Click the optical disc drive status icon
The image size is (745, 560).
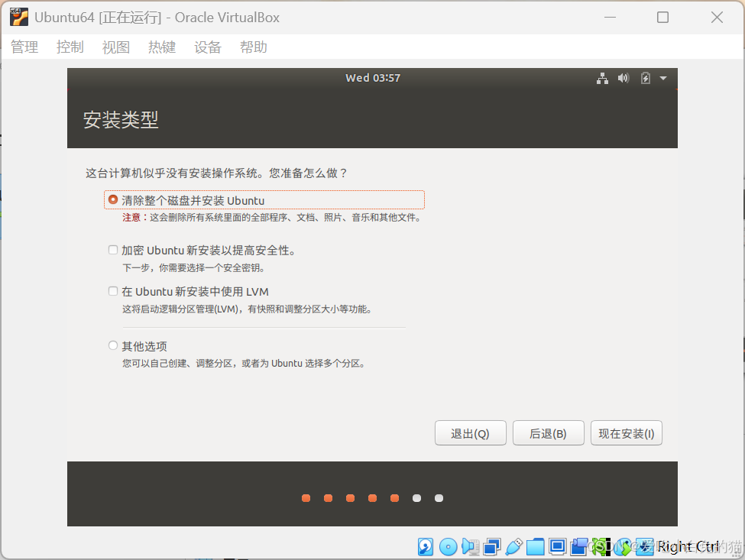click(x=448, y=547)
